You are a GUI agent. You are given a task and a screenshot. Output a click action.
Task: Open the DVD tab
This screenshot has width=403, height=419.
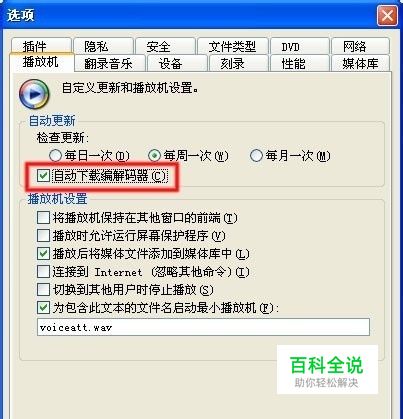[x=300, y=46]
